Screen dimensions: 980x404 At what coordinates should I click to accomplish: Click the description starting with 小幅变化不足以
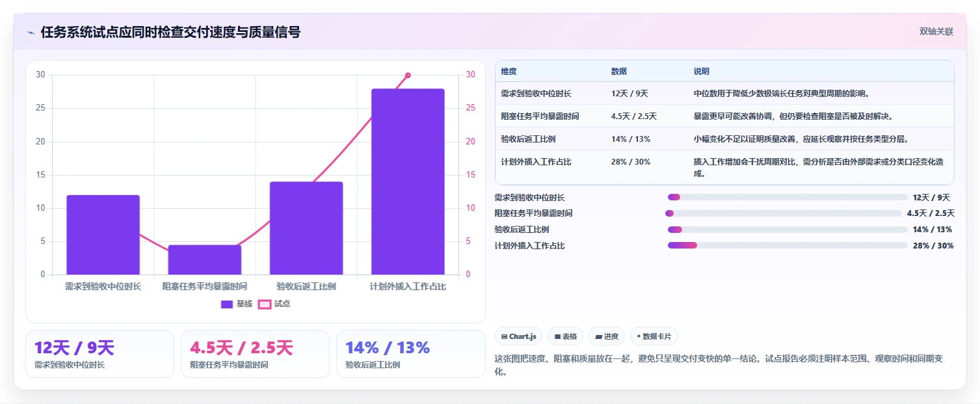(801, 139)
